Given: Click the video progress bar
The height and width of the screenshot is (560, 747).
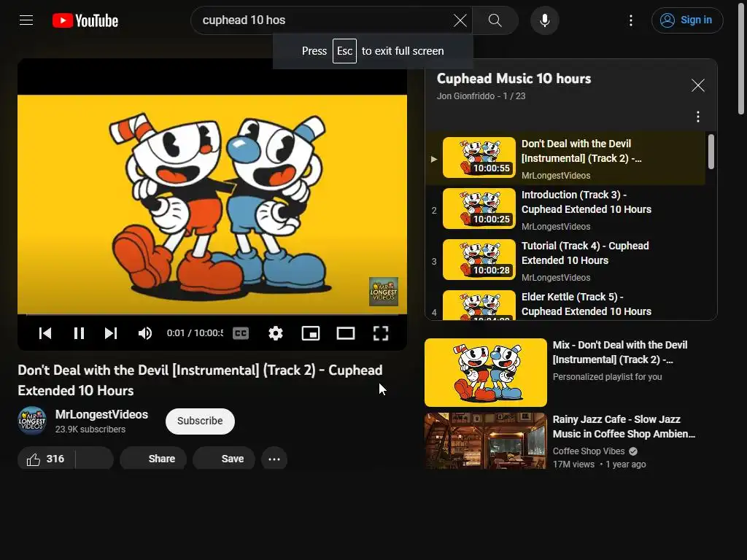Looking at the screenshot, I should click(x=212, y=314).
